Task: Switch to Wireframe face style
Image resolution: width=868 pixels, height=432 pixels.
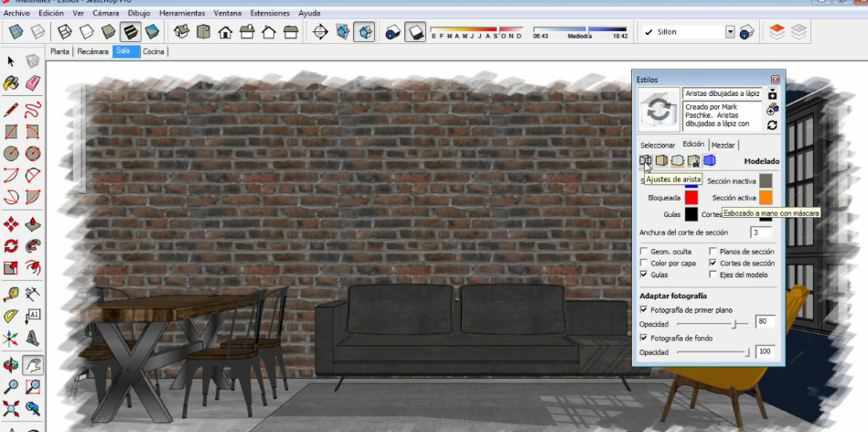Action: (65, 31)
